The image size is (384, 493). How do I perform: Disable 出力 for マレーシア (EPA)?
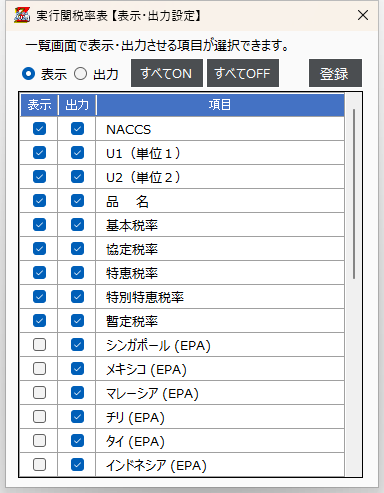click(77, 393)
